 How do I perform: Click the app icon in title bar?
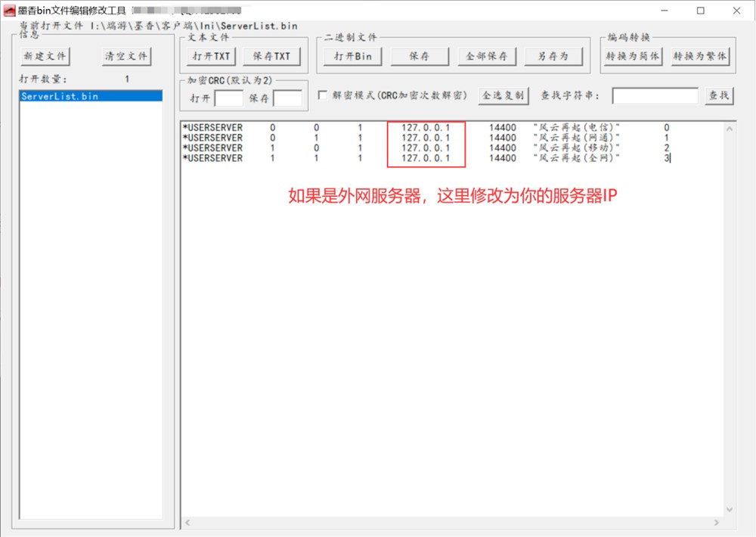pyautogui.click(x=9, y=11)
